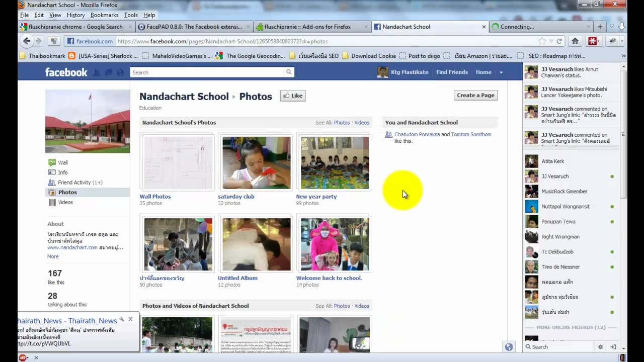644x362 pixels.
Task: Open the www.nandachart.com link
Action: [x=72, y=247]
